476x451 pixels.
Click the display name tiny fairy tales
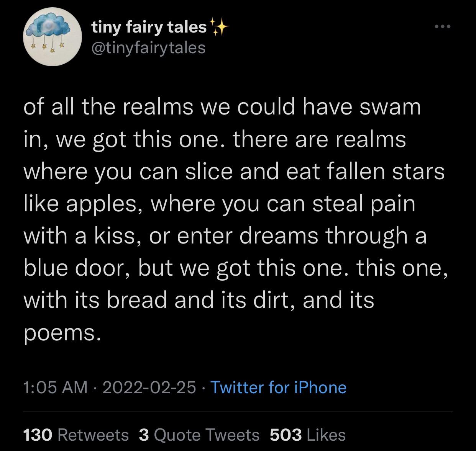(x=149, y=27)
